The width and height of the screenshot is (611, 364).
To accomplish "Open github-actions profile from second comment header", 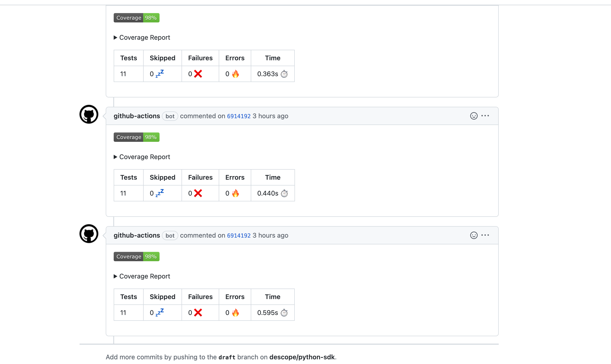I will tap(137, 116).
